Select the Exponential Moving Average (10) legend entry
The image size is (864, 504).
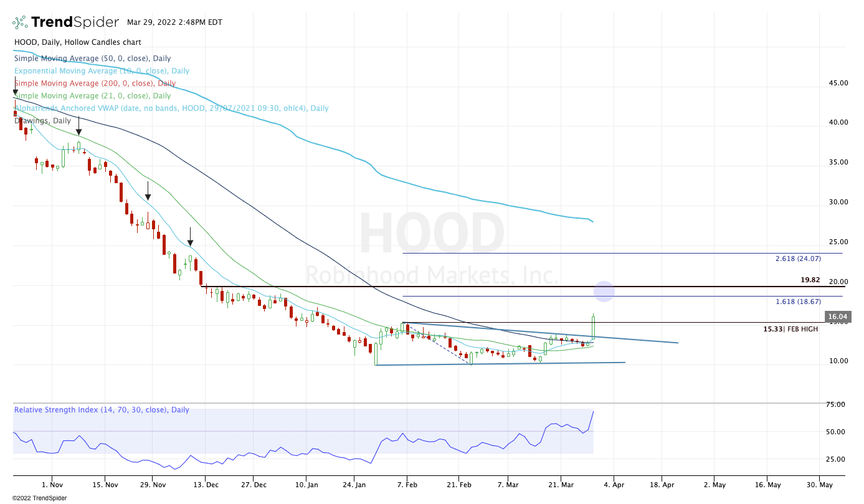pyautogui.click(x=102, y=71)
